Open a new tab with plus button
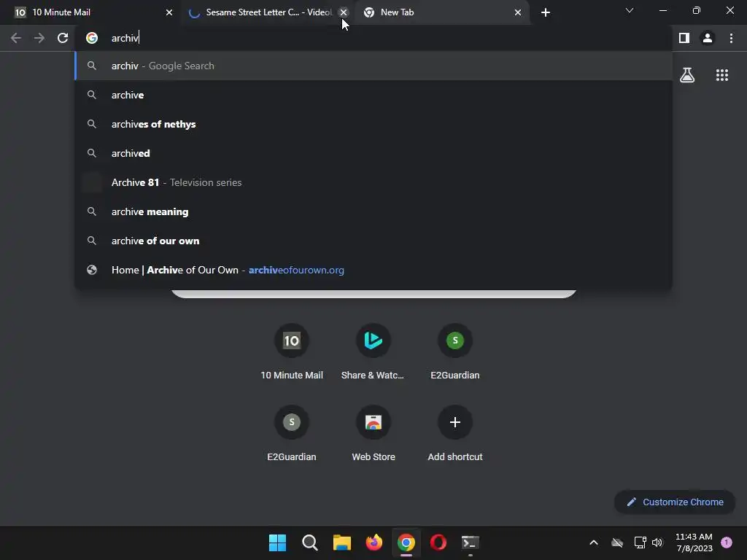The width and height of the screenshot is (747, 560). (546, 12)
